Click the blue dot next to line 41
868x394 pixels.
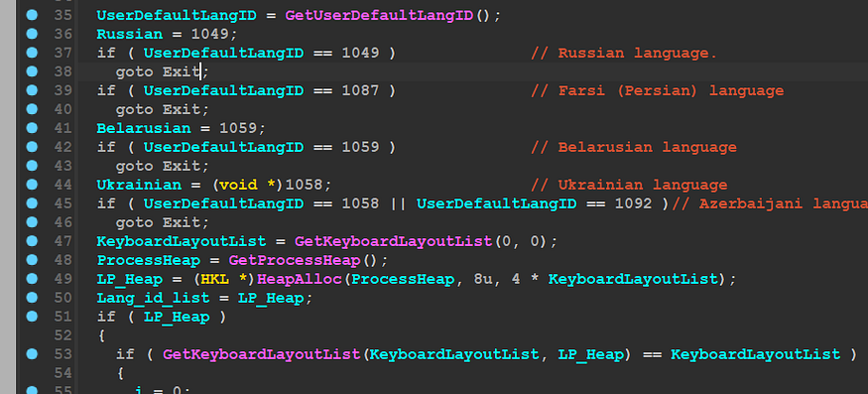32,128
